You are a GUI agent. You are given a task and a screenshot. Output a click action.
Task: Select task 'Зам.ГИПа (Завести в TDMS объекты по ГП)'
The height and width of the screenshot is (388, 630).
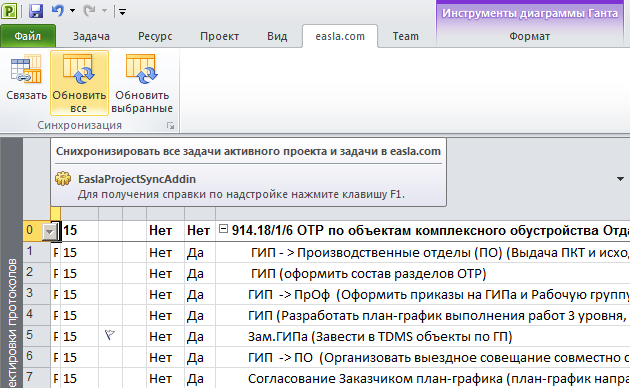point(380,336)
